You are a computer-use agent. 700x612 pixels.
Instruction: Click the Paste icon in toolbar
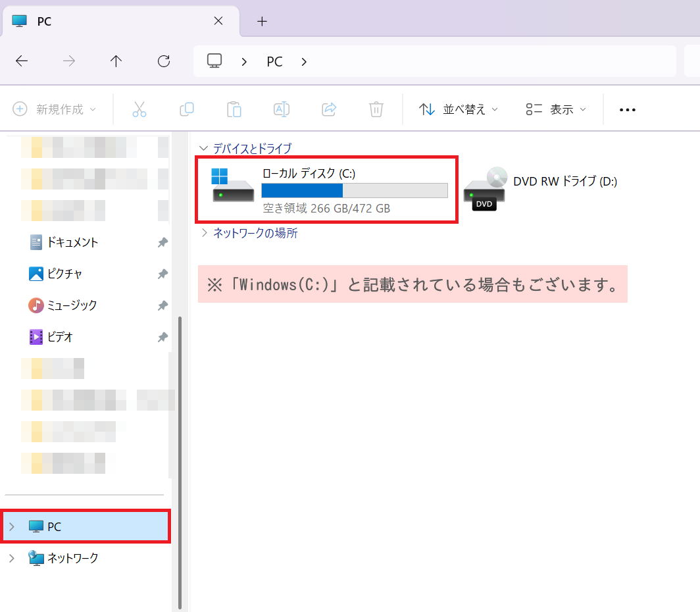(x=234, y=109)
